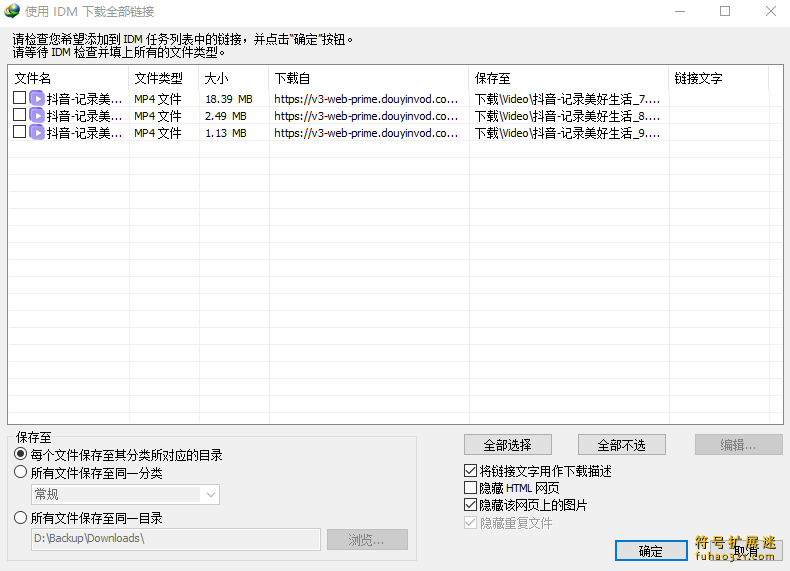
Task: Click MP4 file icon in 1.13 MB row
Action: (x=37, y=133)
